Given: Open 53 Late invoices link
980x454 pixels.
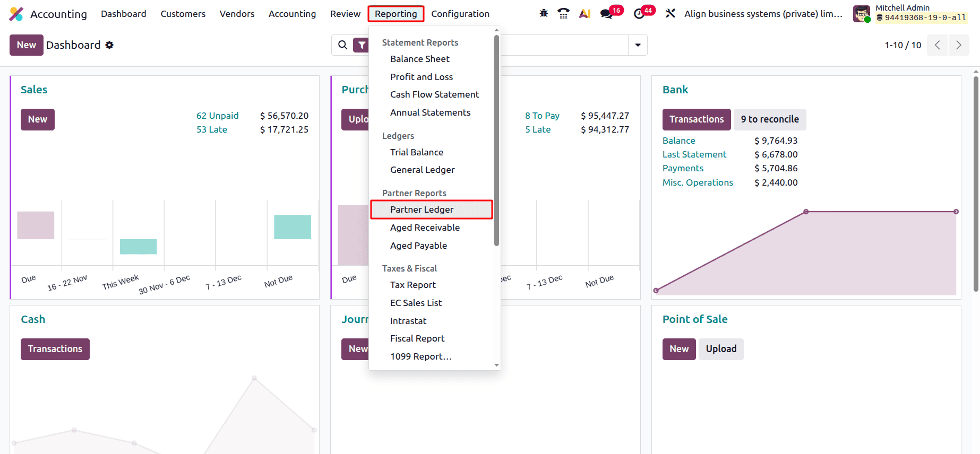Looking at the screenshot, I should click(212, 129).
